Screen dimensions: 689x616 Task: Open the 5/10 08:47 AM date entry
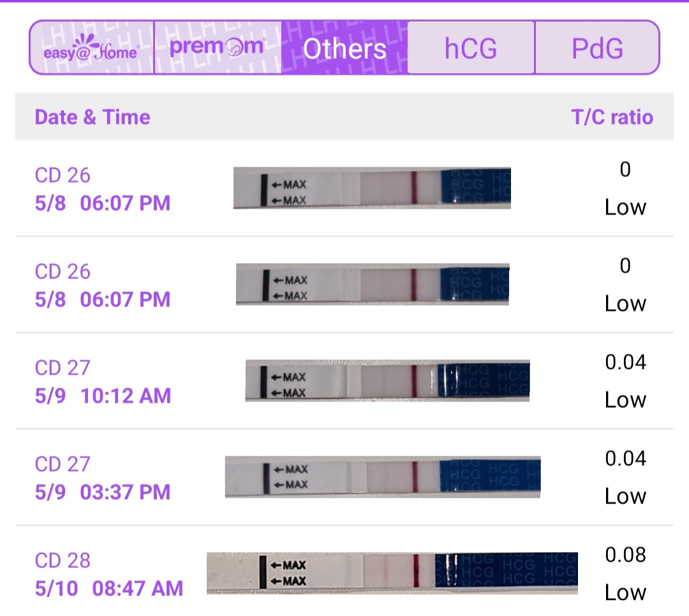(109, 588)
